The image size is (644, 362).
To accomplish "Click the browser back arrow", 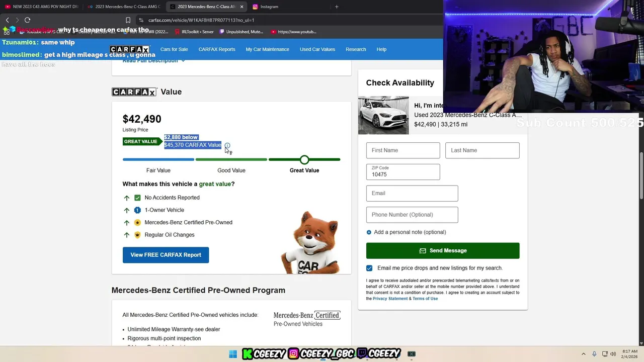I will coord(8,20).
